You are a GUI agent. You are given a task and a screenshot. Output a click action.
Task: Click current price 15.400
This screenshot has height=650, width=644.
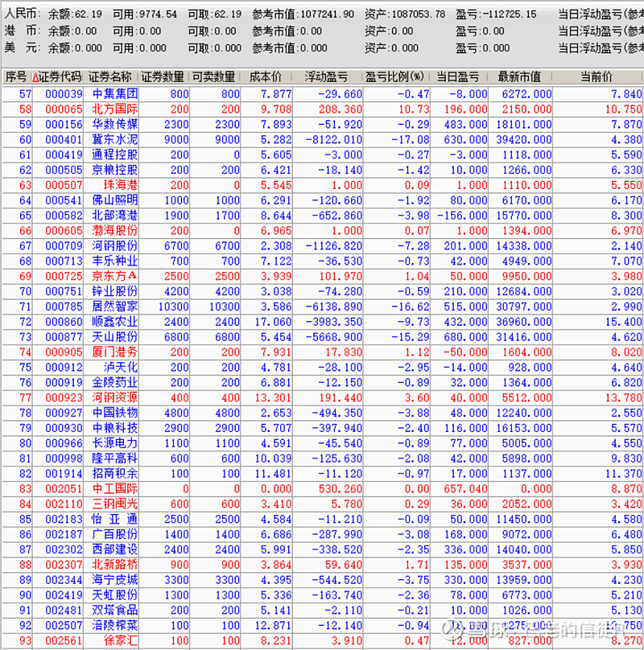pos(624,322)
